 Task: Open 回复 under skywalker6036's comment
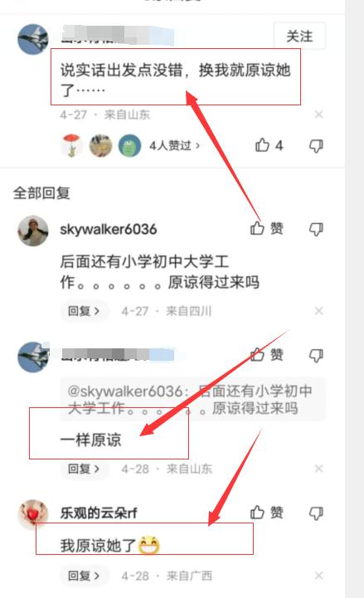click(x=84, y=311)
